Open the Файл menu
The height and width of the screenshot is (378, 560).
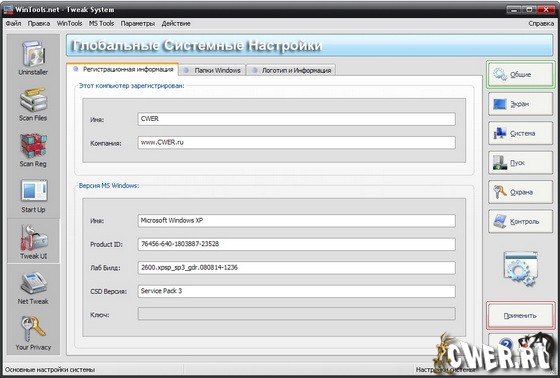(13, 23)
